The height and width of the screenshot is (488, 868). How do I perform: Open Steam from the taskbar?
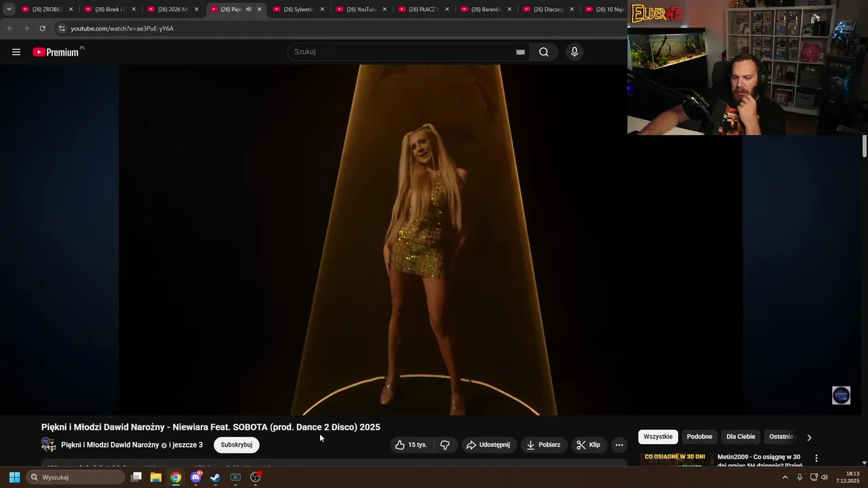pyautogui.click(x=216, y=477)
